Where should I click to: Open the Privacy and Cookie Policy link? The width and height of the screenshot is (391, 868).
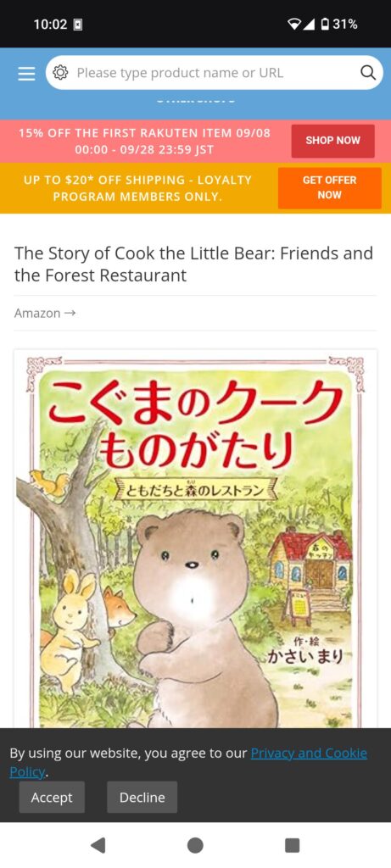pos(188,762)
